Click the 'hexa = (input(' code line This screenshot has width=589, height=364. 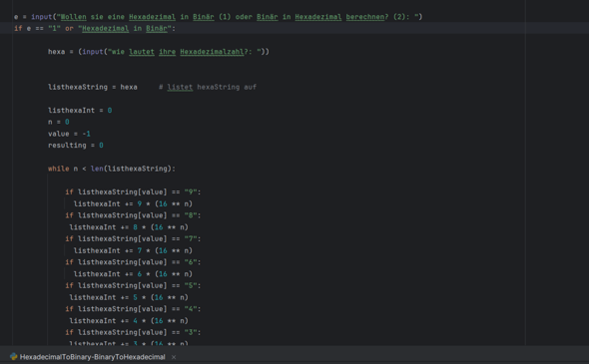tap(159, 52)
